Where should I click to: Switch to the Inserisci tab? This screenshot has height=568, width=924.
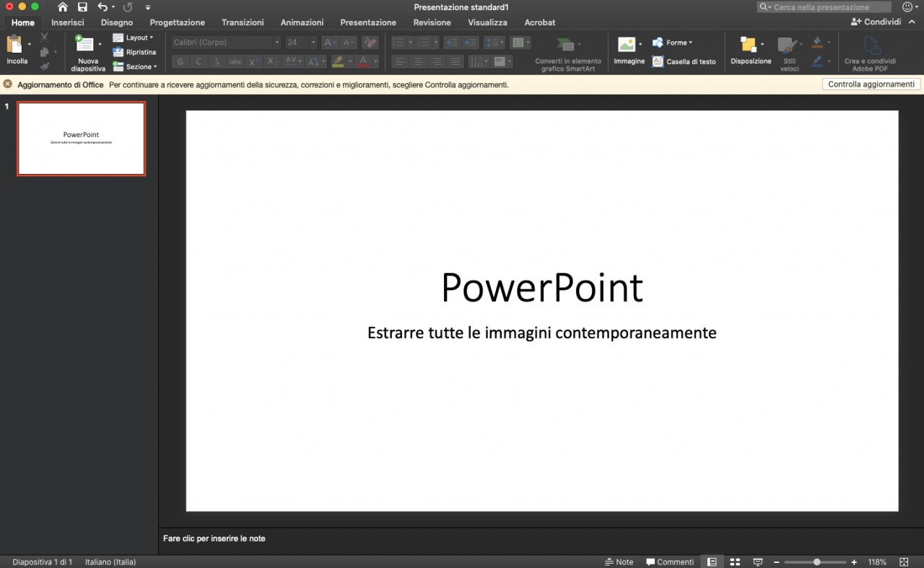pos(68,22)
